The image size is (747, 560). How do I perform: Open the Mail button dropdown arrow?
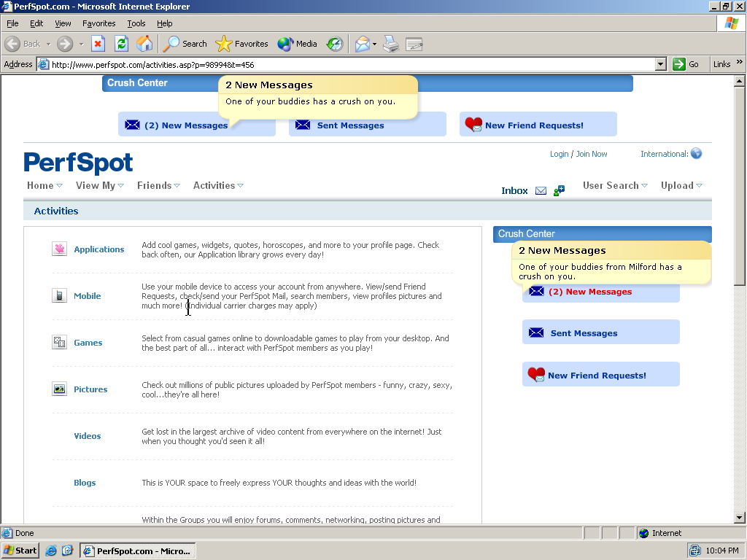[x=374, y=44]
